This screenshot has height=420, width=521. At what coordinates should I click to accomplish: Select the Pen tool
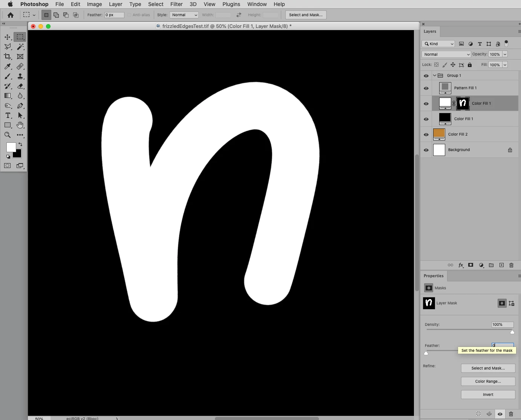click(20, 105)
